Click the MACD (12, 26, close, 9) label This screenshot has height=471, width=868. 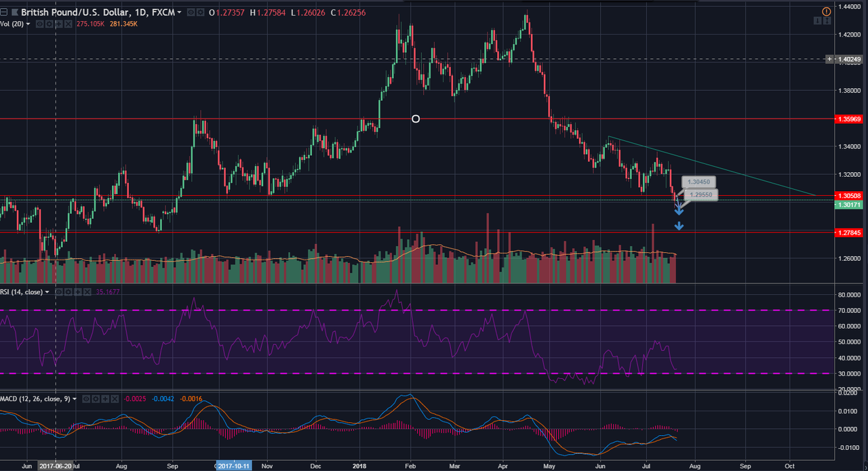point(35,399)
